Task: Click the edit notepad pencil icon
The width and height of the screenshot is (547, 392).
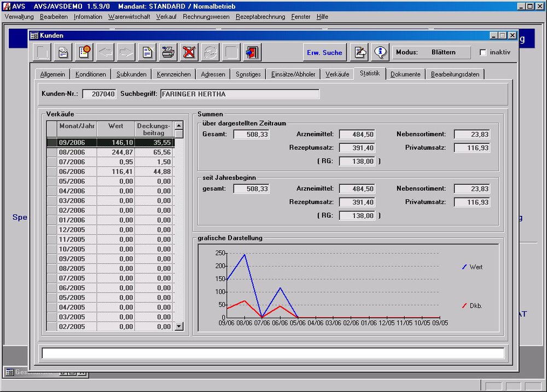Action: [359, 52]
